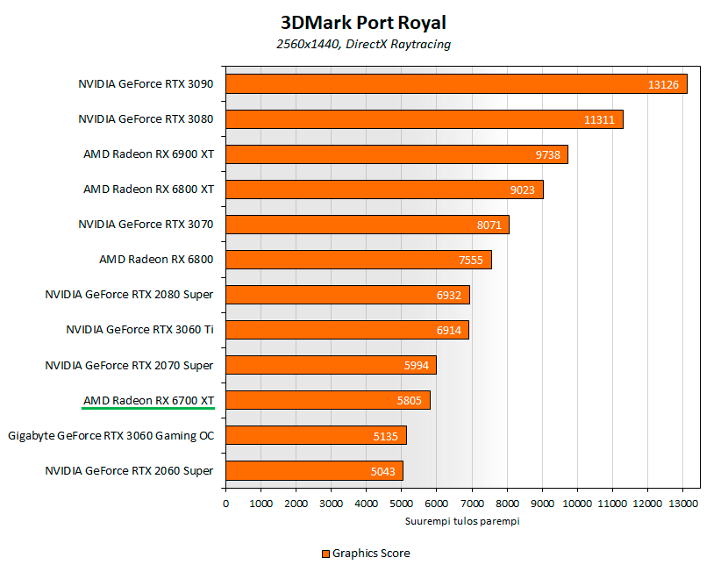This screenshot has width=728, height=572.
Task: Select the x-axis tick label 4000
Action: point(367,504)
